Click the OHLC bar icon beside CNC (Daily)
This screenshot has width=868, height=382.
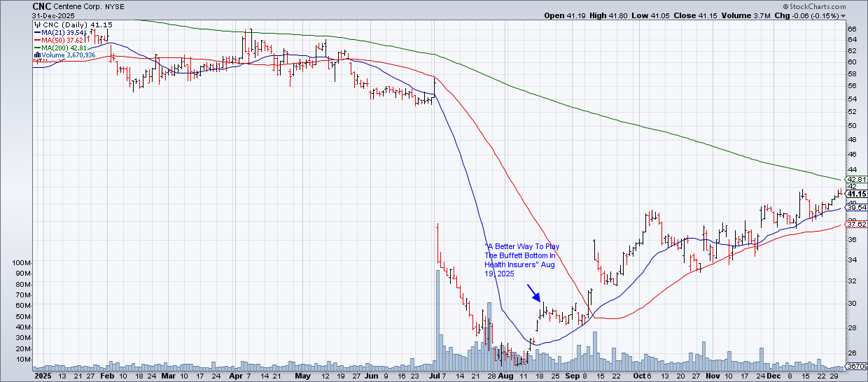(x=36, y=25)
